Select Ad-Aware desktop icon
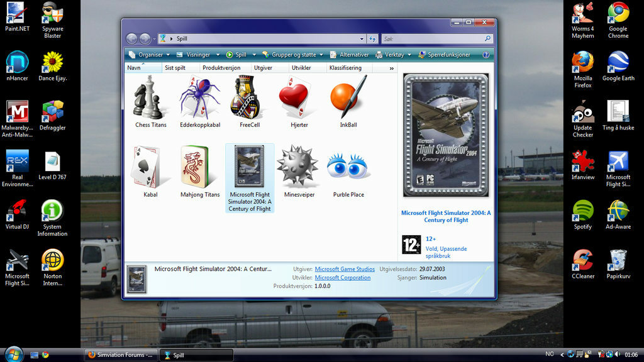644x362 pixels. (x=618, y=215)
